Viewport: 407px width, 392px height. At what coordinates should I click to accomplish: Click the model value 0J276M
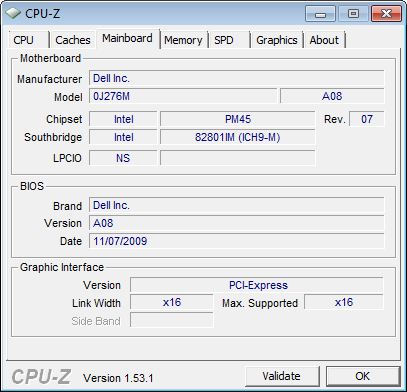183,96
